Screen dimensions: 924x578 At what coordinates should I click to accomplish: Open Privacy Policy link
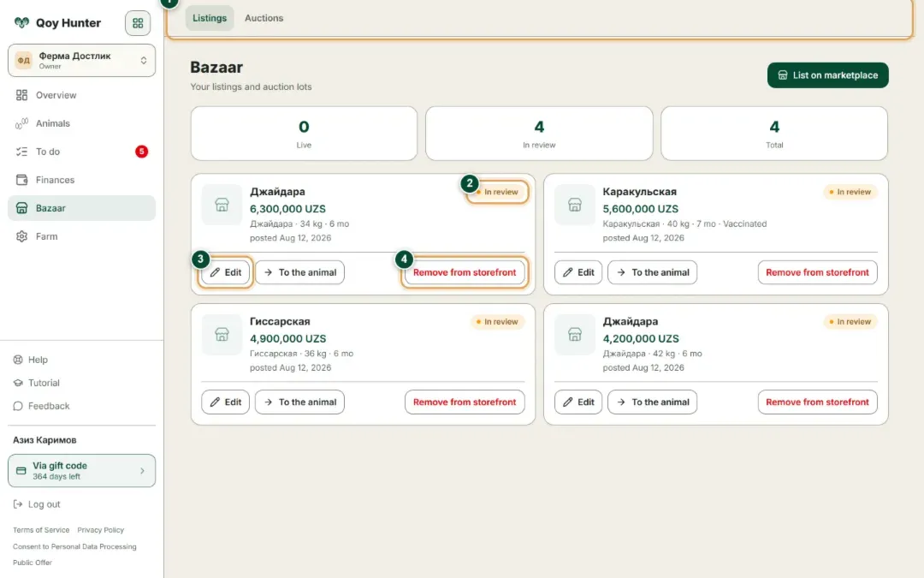[101, 530]
